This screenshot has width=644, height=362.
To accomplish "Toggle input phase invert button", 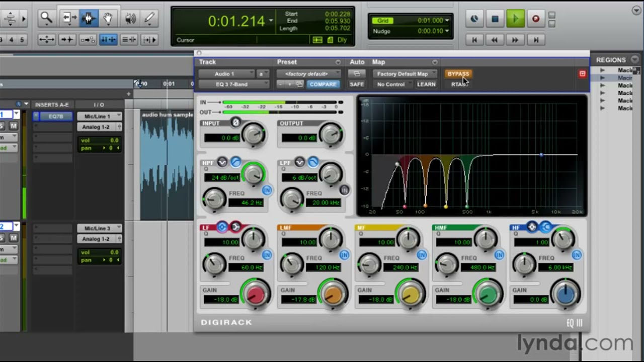I will tap(235, 122).
